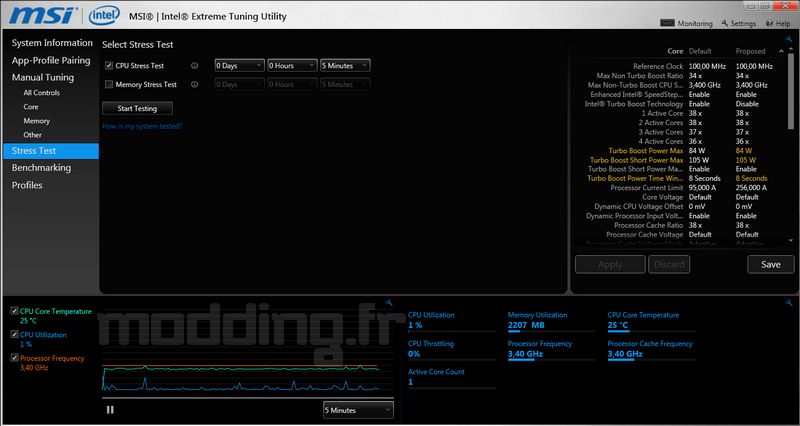Open Help from the question mark icon

click(x=769, y=23)
